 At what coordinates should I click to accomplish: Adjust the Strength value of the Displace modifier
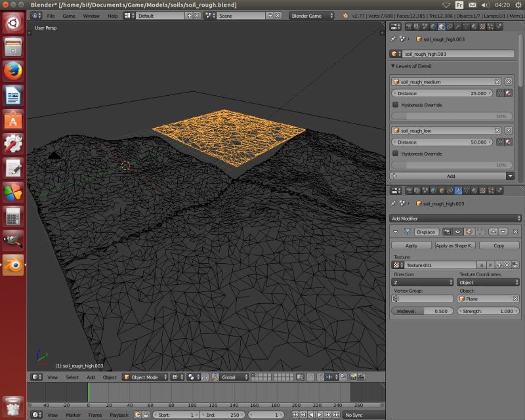pyautogui.click(x=489, y=311)
